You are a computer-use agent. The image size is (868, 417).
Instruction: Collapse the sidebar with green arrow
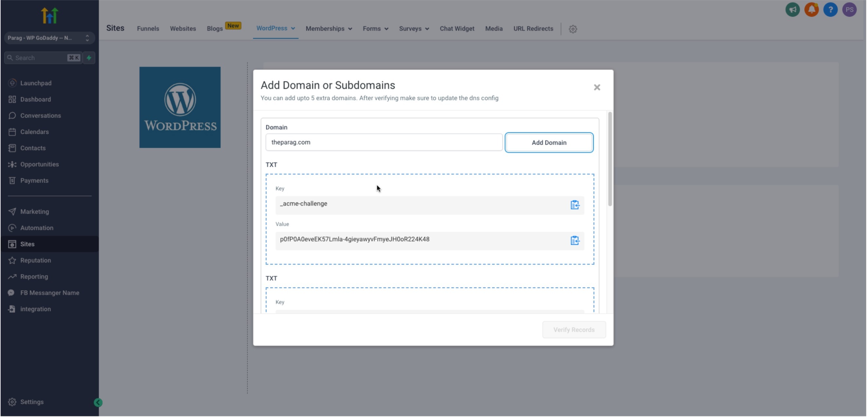pos(98,403)
